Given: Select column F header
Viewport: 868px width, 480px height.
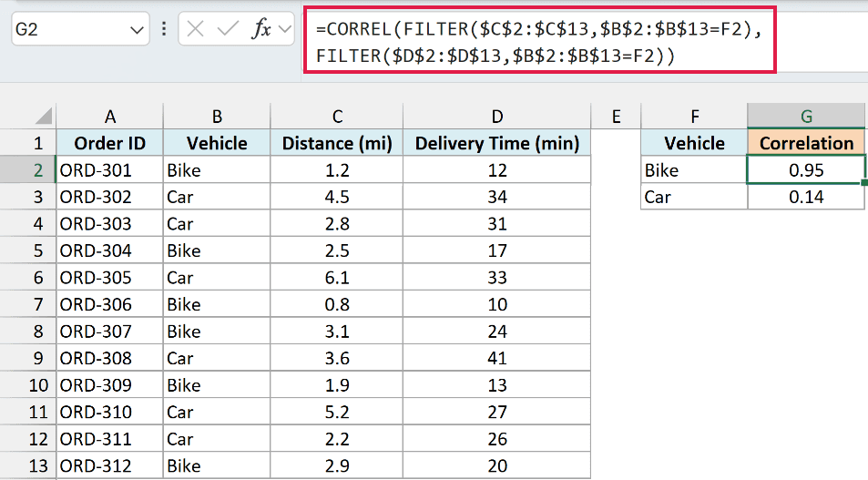Looking at the screenshot, I should (694, 117).
